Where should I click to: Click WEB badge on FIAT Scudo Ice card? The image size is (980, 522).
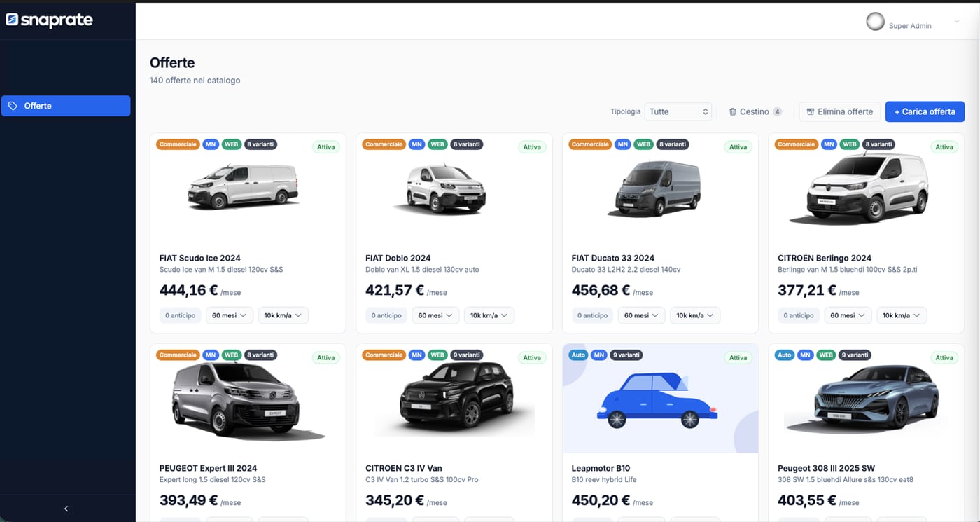point(231,144)
